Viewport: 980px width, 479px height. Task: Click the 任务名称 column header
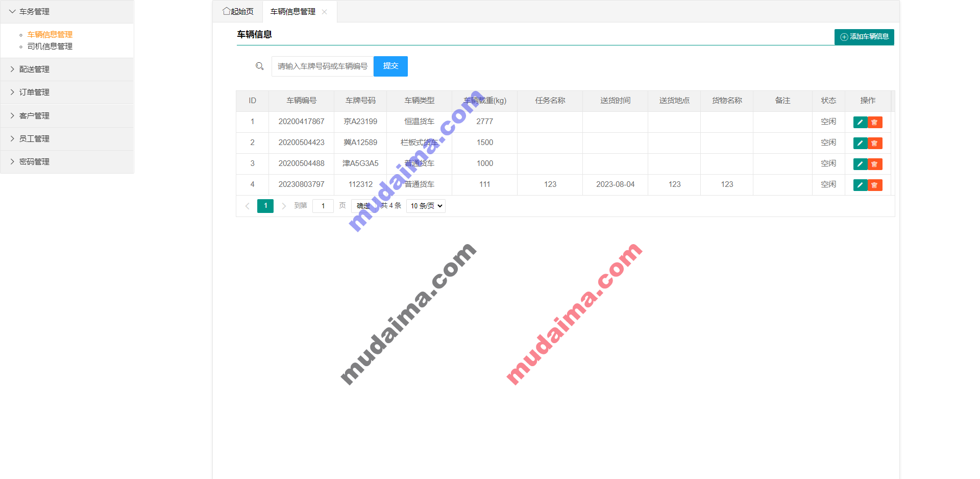550,101
